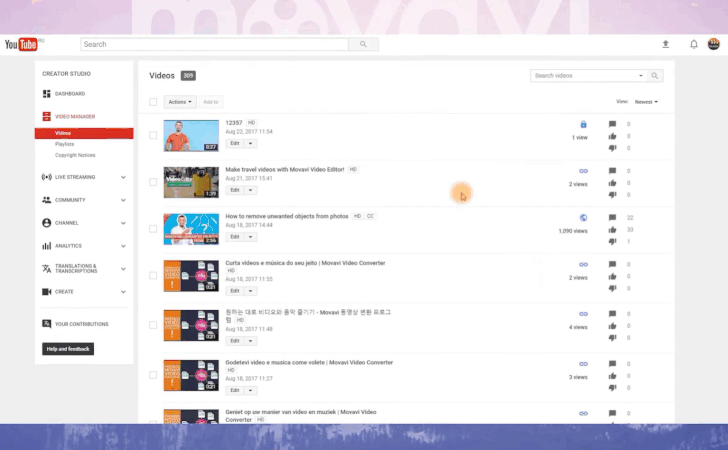Open the Create menu item
This screenshot has width=728, height=450.
coord(64,292)
